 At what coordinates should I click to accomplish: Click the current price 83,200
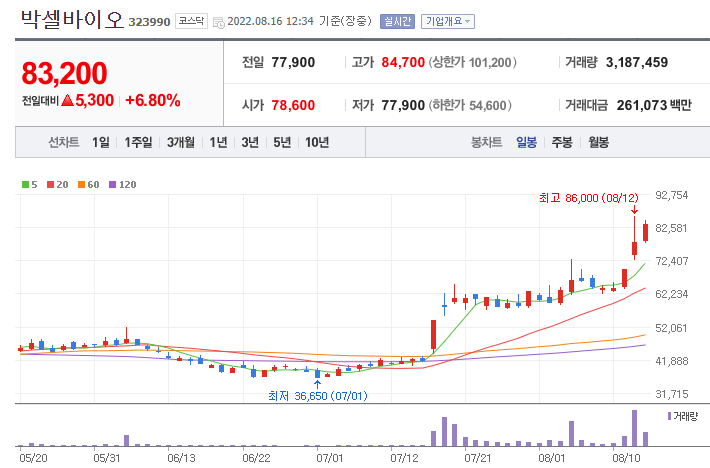64,73
